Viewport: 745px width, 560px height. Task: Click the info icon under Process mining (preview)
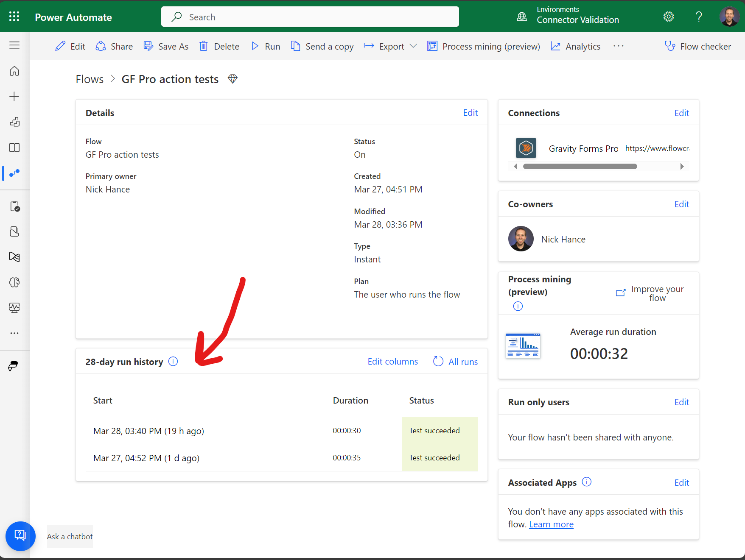click(x=518, y=306)
